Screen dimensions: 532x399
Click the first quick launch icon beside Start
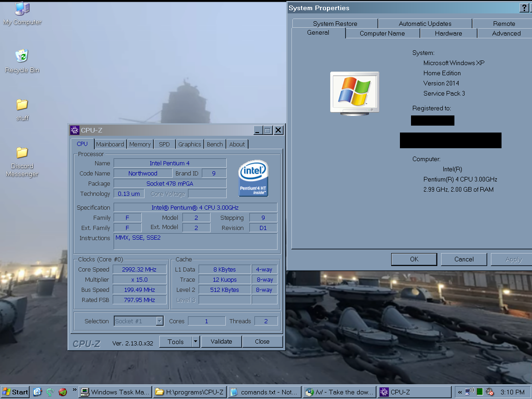tap(37, 392)
